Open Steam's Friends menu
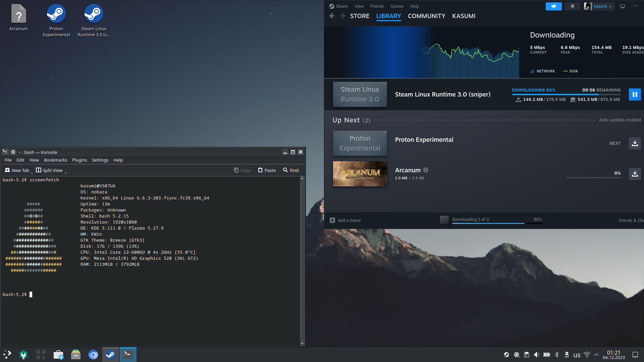Image resolution: width=644 pixels, height=362 pixels. point(377,6)
